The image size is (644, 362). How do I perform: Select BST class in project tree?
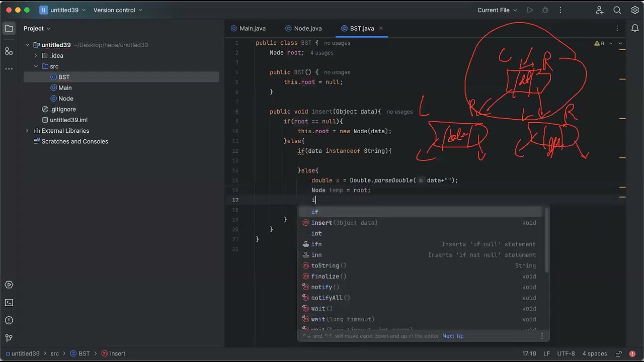coord(121,77)
